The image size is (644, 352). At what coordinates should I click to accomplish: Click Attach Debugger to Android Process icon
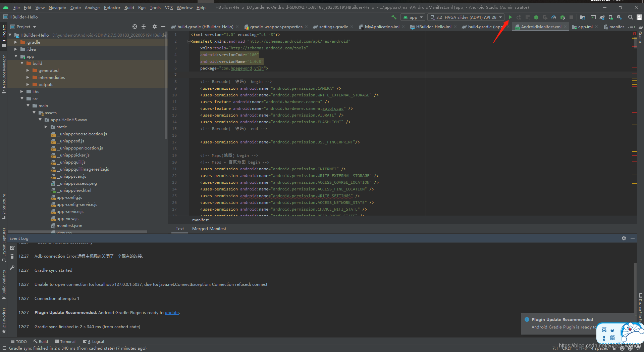click(563, 17)
